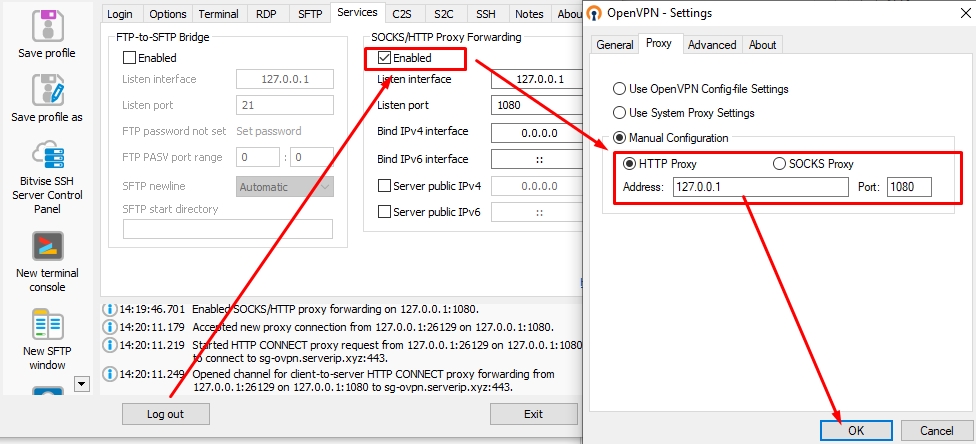Click the Save profile as icon
Image resolution: width=976 pixels, height=444 pixels.
(x=48, y=90)
